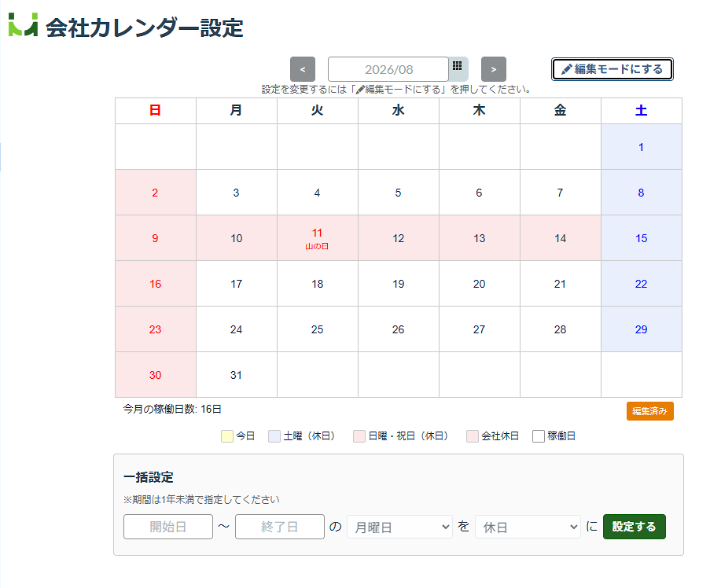
Task: Select the date 18 cell
Action: [x=318, y=284]
